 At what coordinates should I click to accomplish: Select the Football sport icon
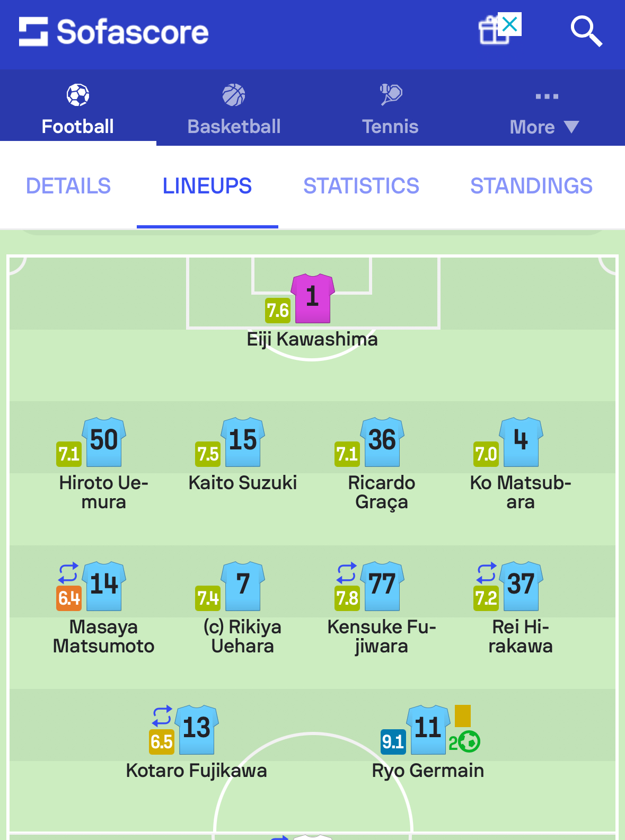click(78, 95)
